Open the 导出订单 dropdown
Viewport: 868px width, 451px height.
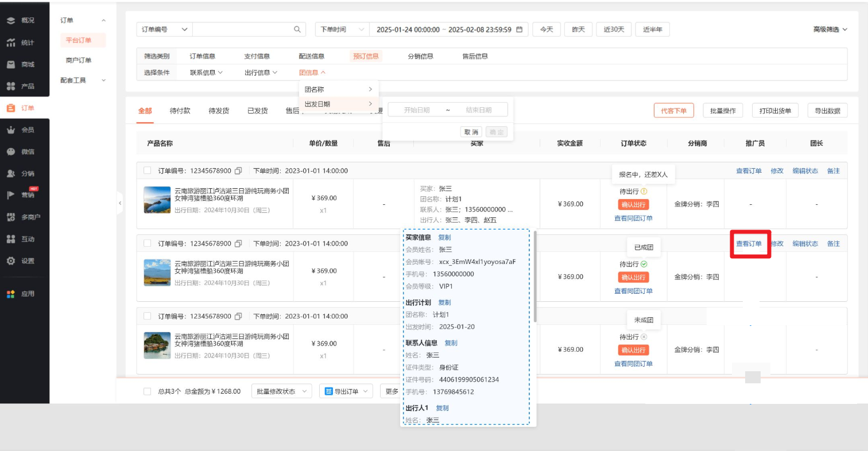coord(346,391)
